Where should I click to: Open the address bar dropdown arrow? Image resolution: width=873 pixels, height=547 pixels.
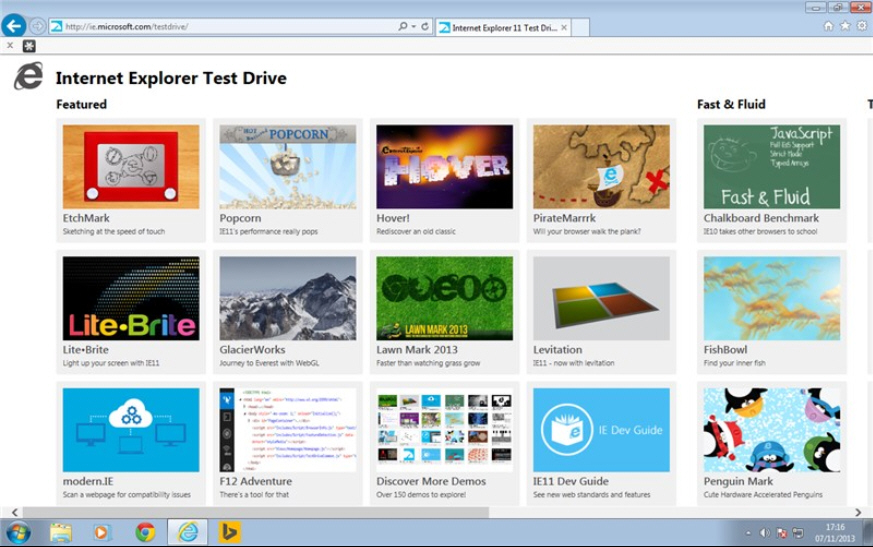coord(414,27)
